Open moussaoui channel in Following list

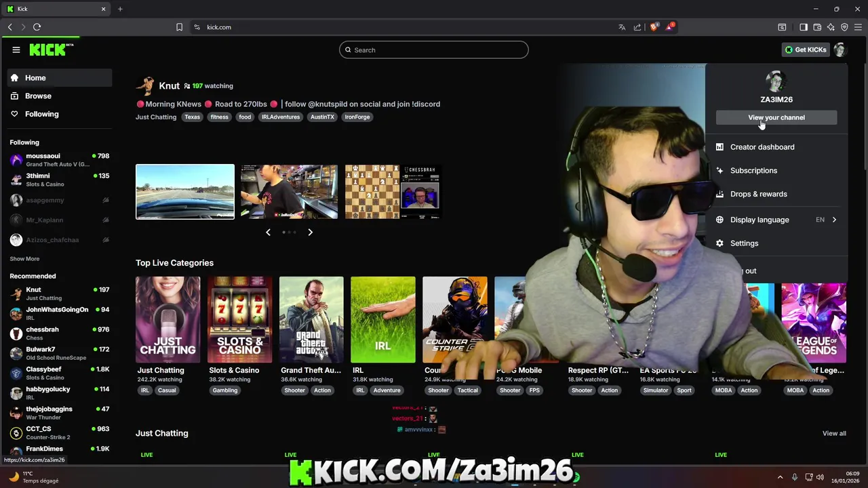click(60, 160)
